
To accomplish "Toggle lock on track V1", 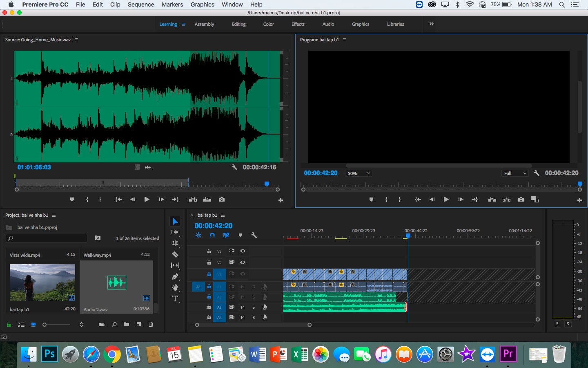I will coord(209,274).
